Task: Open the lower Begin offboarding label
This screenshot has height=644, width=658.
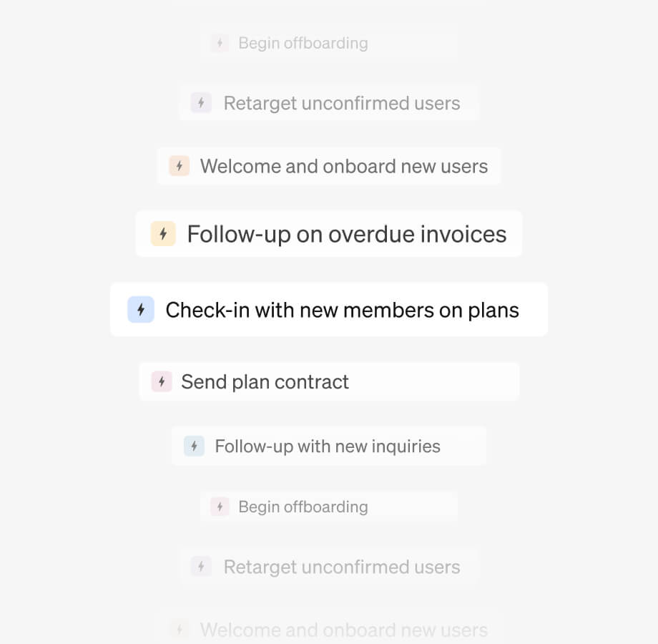Action: 303,507
